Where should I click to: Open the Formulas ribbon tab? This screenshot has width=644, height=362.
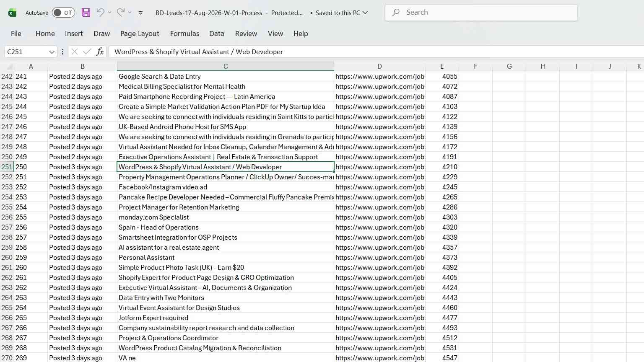[184, 34]
